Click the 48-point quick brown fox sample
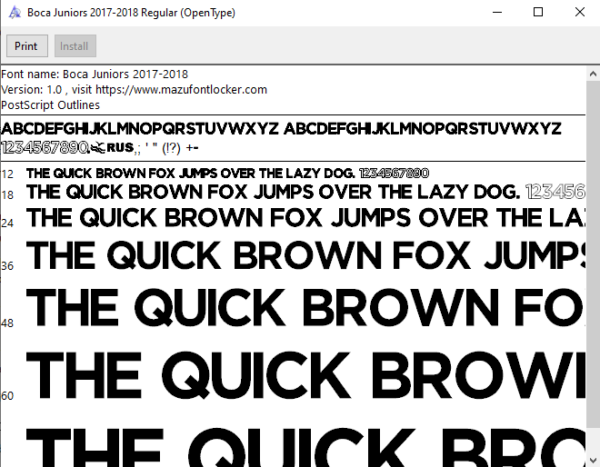 coord(306,308)
